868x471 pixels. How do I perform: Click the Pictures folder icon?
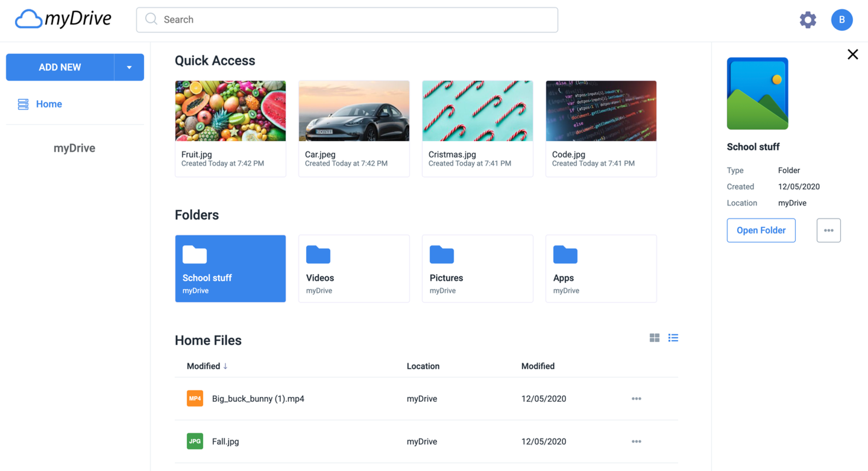tap(442, 254)
